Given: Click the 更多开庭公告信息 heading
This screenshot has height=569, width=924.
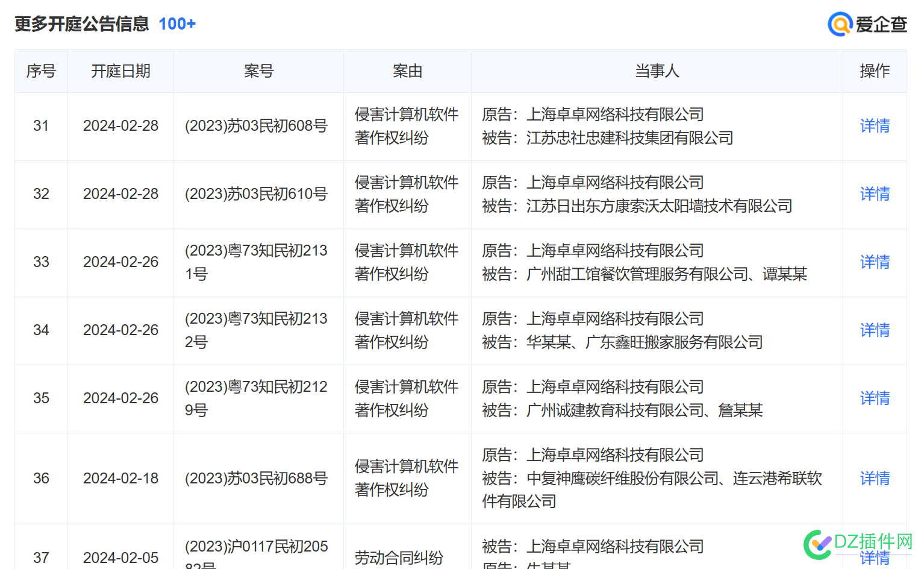Looking at the screenshot, I should [x=81, y=24].
